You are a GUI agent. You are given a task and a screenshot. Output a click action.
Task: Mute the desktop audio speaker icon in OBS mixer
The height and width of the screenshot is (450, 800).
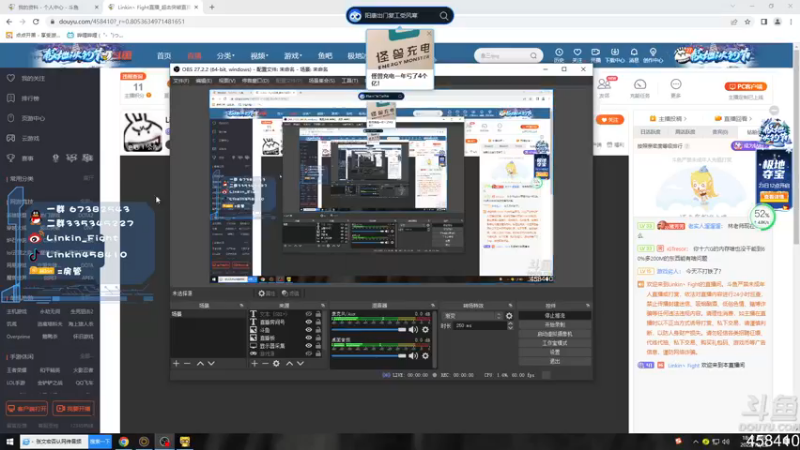pyautogui.click(x=413, y=356)
